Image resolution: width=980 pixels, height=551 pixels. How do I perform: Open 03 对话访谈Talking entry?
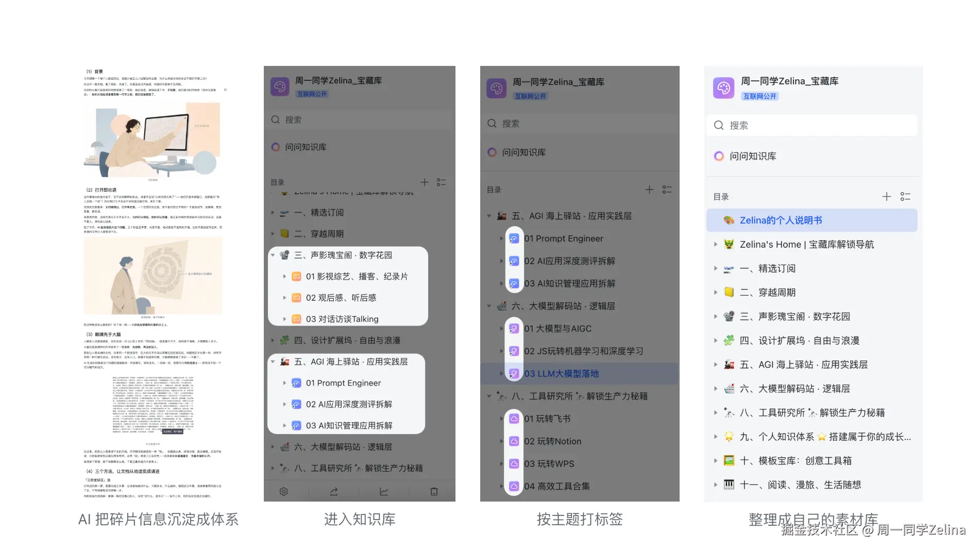coord(342,319)
